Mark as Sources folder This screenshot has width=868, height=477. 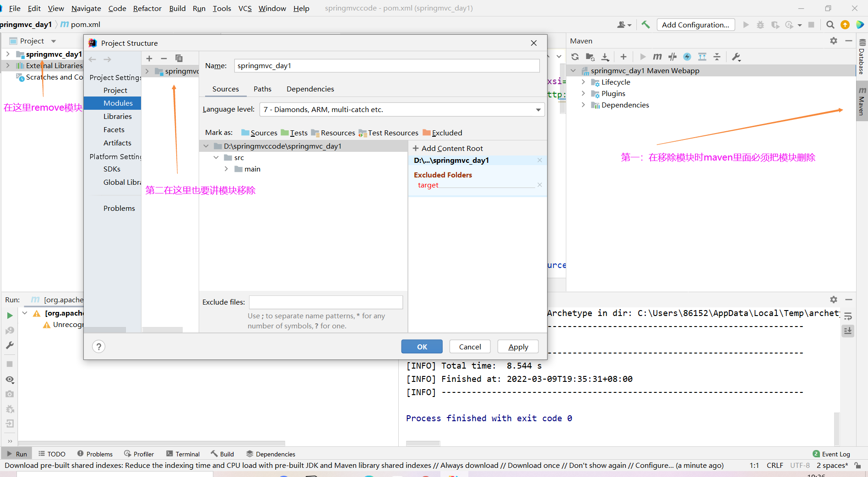click(259, 133)
